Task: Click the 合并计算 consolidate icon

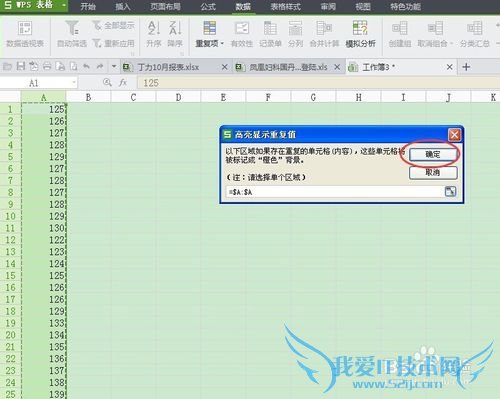Action: click(x=324, y=28)
